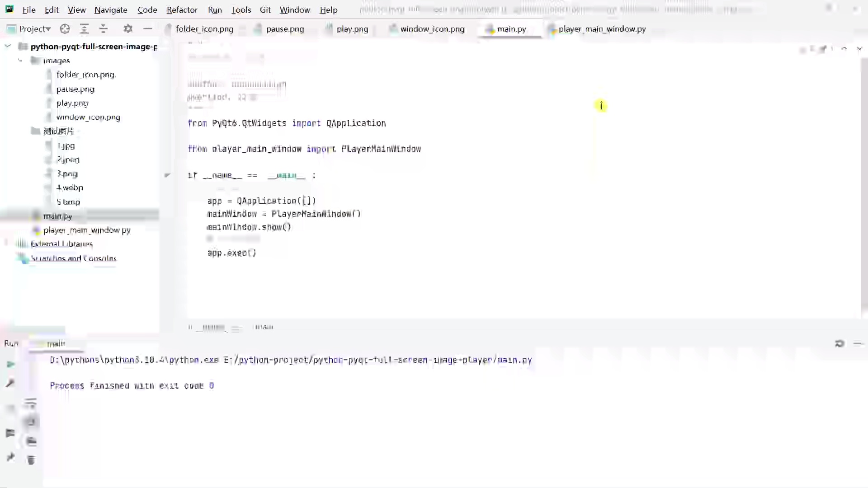Open the Refactor menu
The width and height of the screenshot is (868, 488).
pos(182,9)
